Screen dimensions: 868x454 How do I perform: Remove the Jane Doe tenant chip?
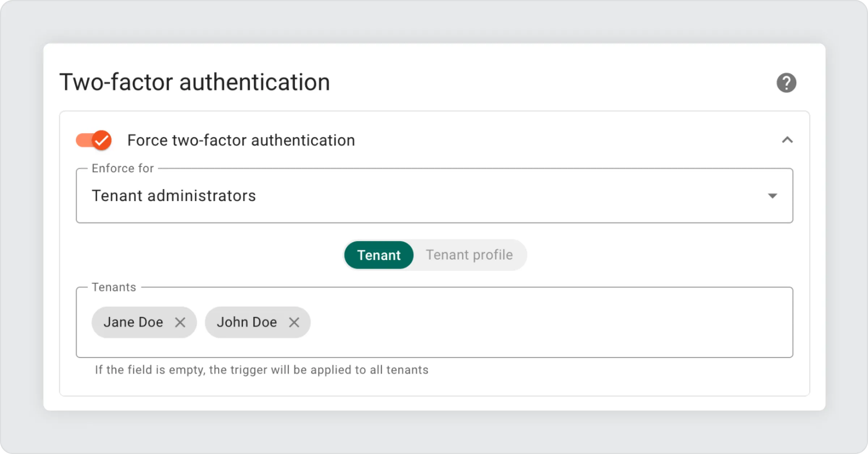180,322
